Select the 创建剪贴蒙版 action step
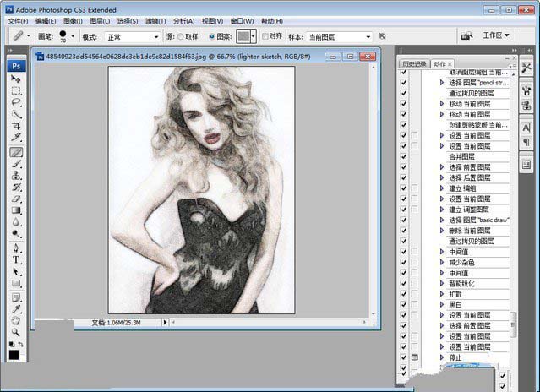This screenshot has height=392, width=540. coord(478,125)
